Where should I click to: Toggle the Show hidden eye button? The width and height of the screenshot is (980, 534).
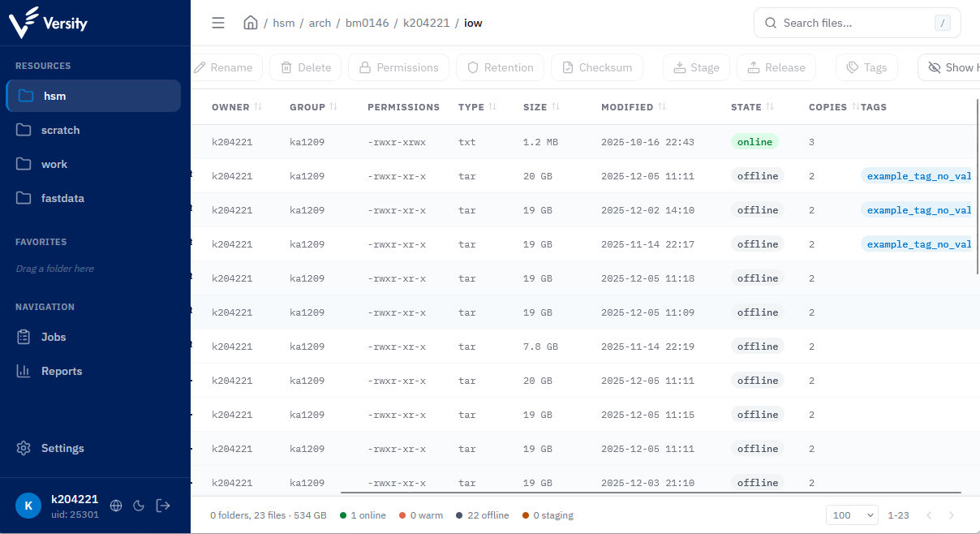949,67
